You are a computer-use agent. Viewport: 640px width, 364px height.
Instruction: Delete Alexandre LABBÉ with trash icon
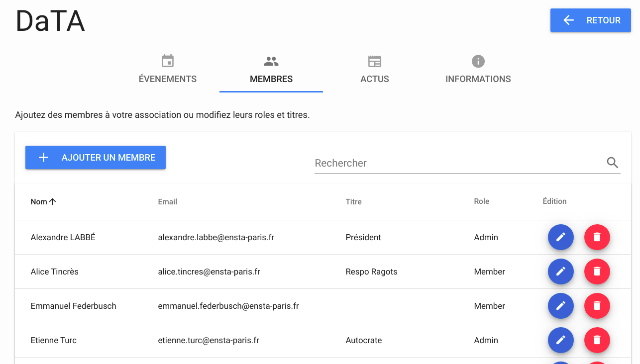[597, 237]
